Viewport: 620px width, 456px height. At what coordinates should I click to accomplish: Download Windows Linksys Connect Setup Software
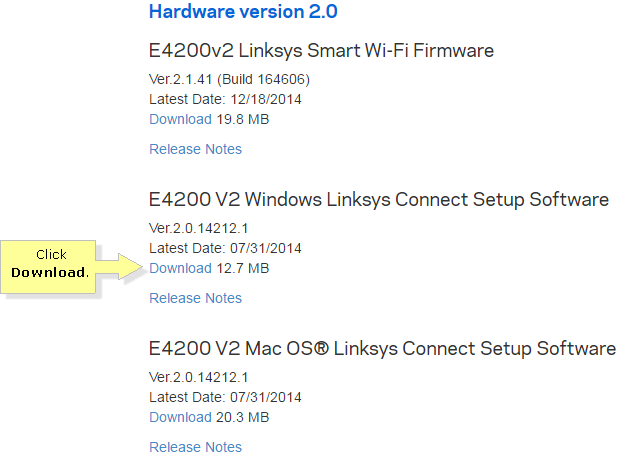[x=180, y=268]
